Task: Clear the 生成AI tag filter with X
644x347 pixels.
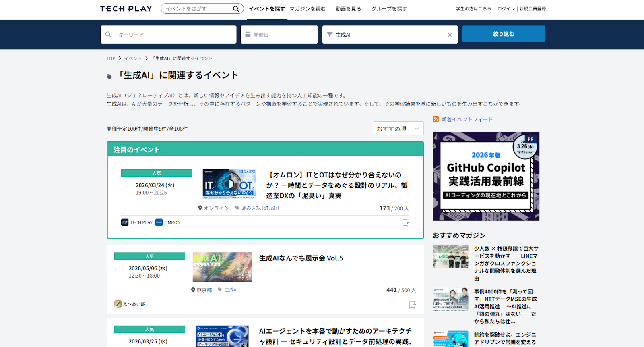Action: pos(450,35)
